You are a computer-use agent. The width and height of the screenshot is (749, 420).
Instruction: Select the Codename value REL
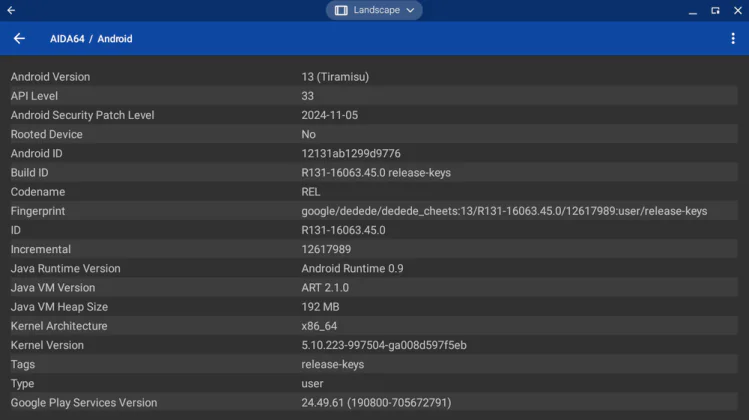310,192
